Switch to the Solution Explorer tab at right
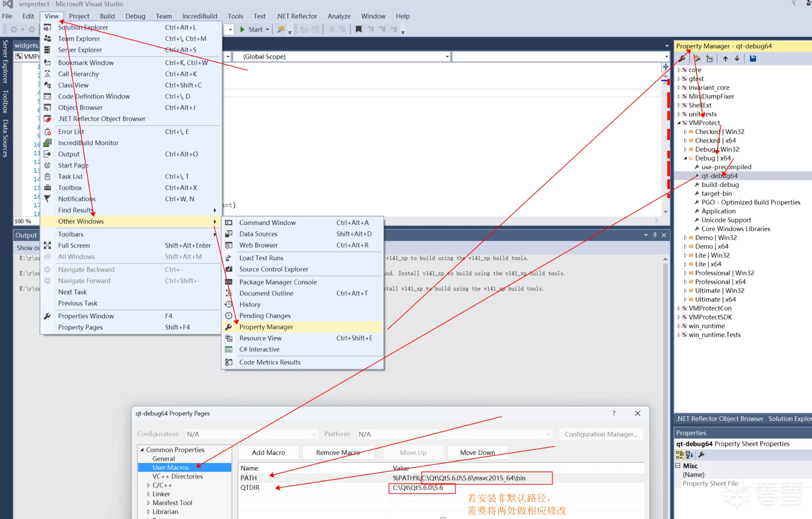Screen dimensions: 812x519 pos(789,419)
